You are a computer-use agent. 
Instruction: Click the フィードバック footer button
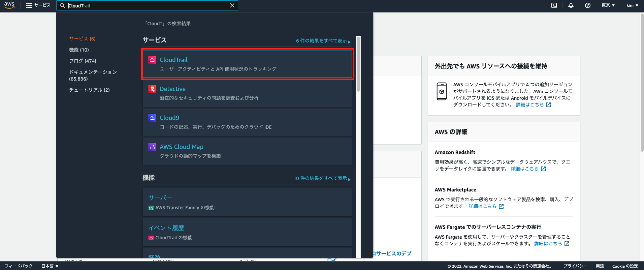coord(19,266)
